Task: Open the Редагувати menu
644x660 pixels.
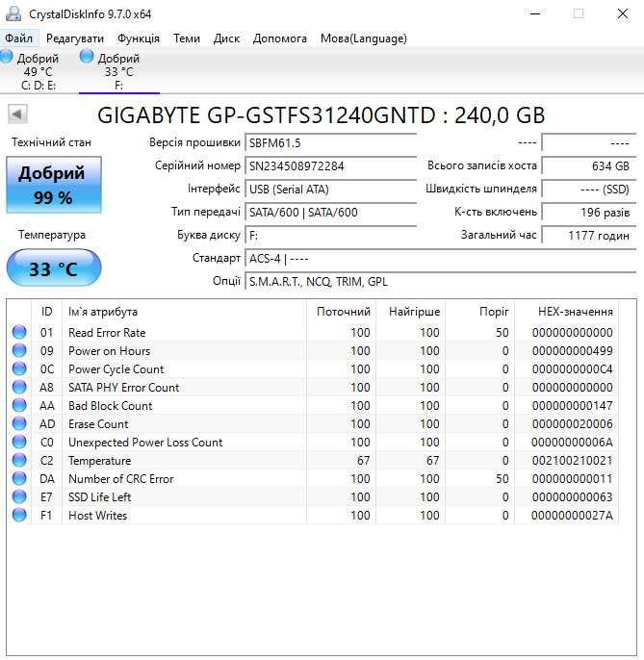Action: 75,38
